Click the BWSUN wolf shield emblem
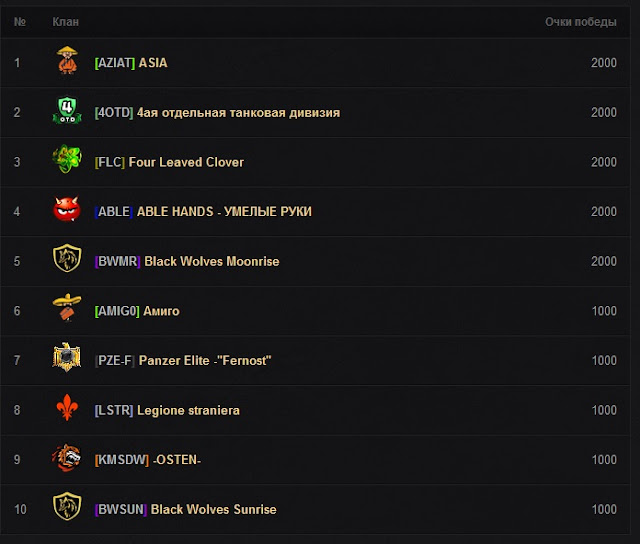Viewport: 640px width, 544px height. 67,507
